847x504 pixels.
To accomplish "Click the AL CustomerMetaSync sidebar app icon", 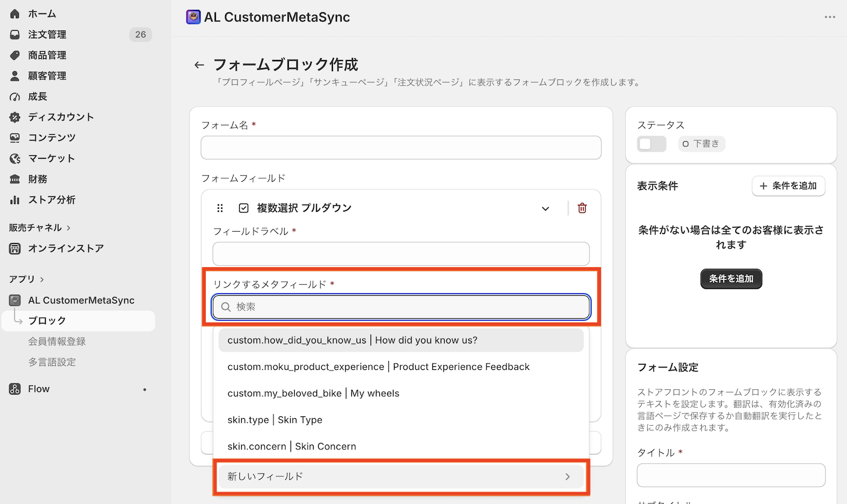I will (x=15, y=301).
